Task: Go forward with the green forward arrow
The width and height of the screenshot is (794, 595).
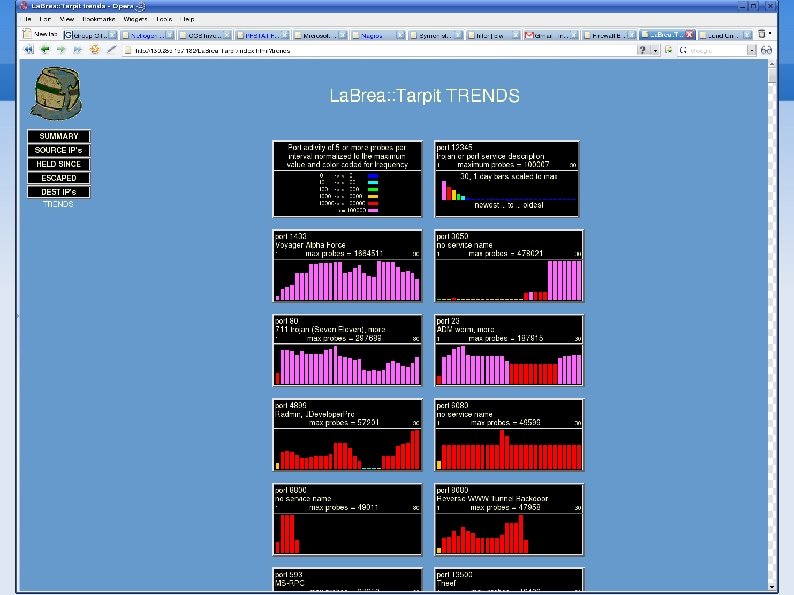Action: coord(61,50)
